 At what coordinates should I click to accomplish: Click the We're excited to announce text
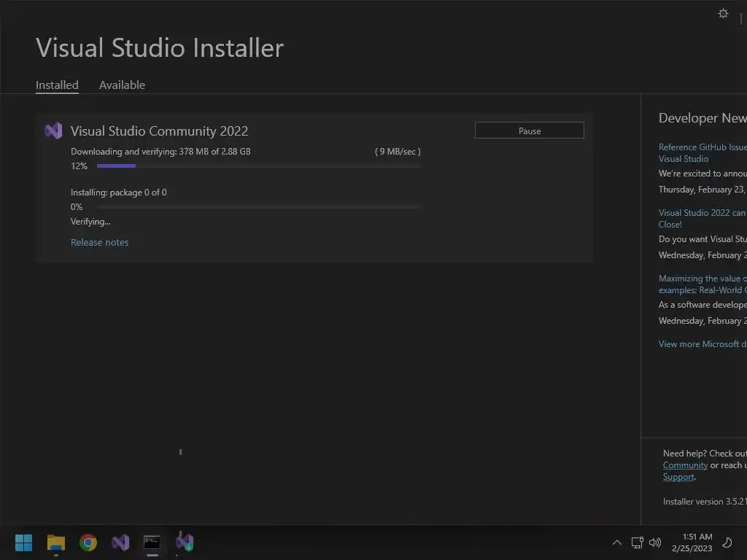(703, 174)
